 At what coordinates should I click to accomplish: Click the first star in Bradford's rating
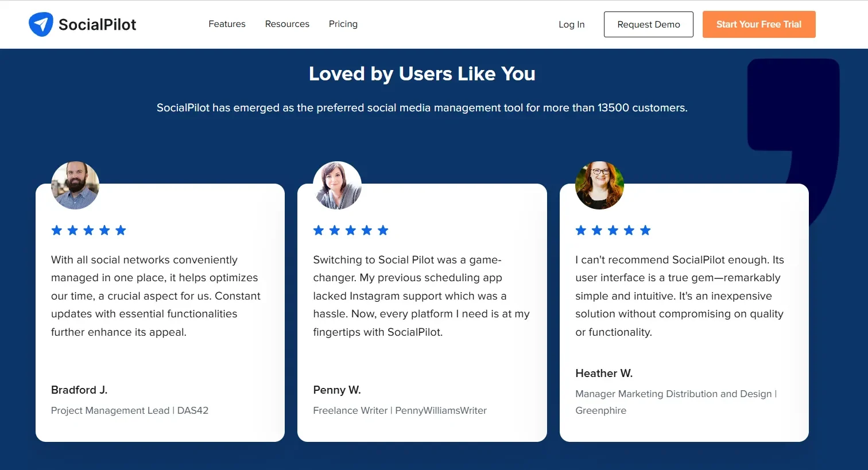tap(56, 230)
